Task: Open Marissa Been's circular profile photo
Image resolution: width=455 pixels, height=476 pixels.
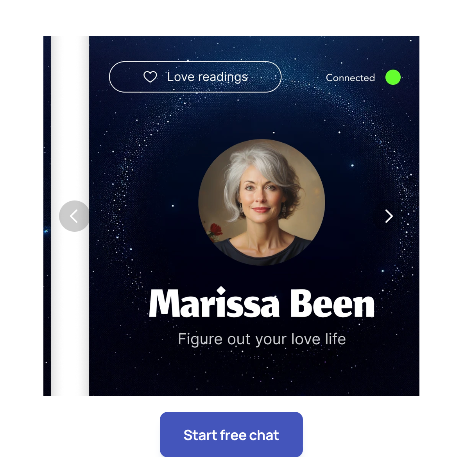Action: point(262,202)
